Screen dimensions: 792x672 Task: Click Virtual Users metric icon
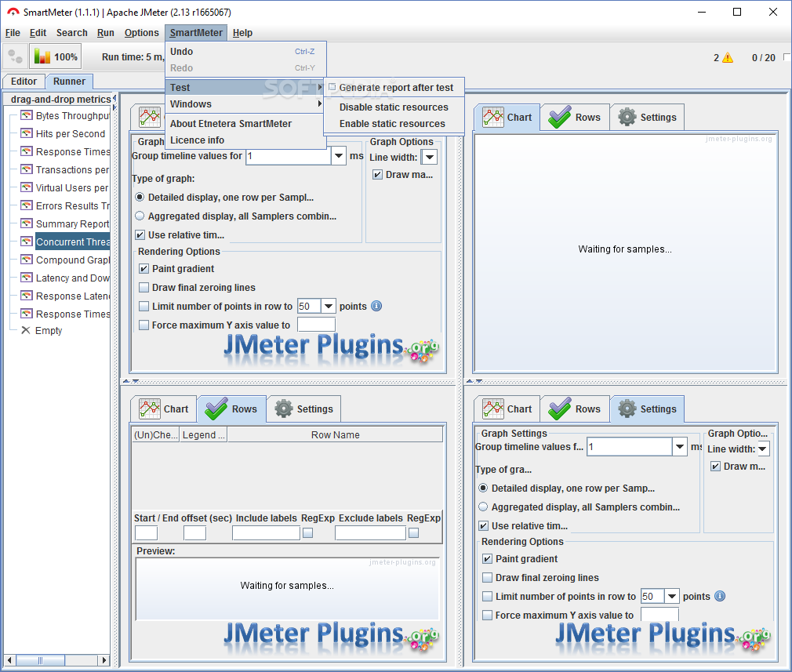[26, 187]
